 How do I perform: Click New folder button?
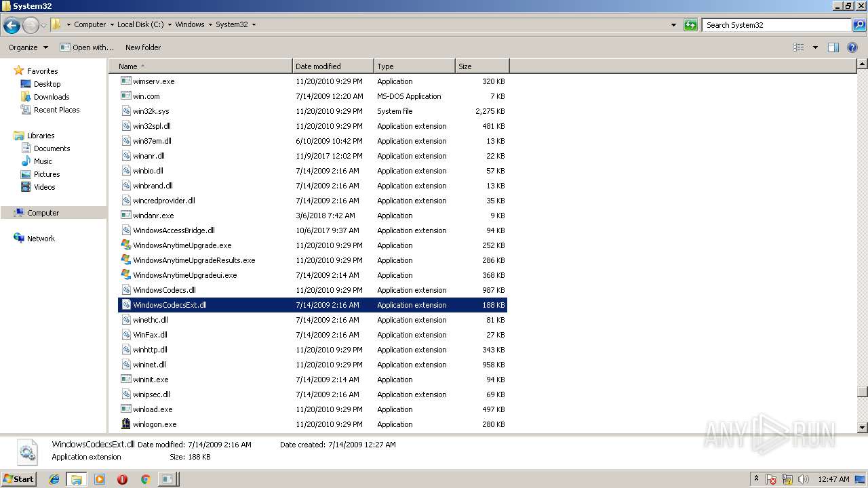coord(143,47)
